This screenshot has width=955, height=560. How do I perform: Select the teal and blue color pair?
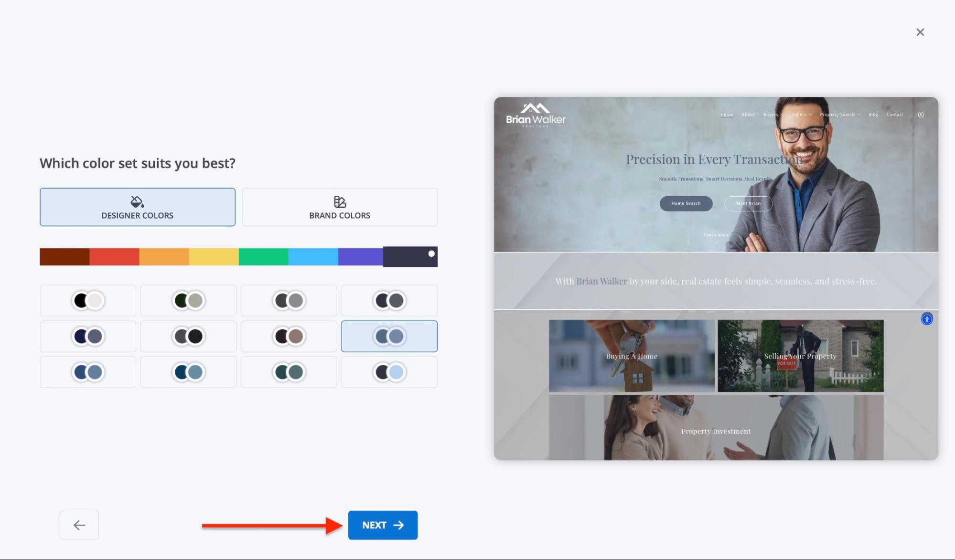(188, 372)
